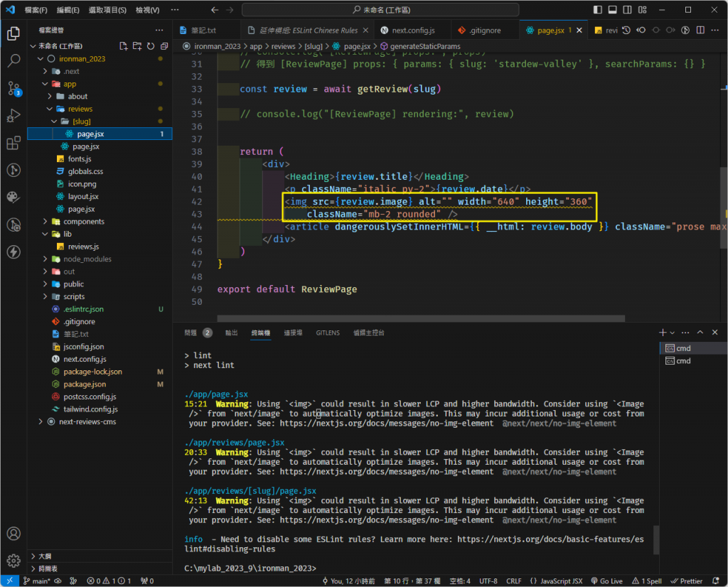Open the Search view in activity bar
The width and height of the screenshot is (728, 587).
14,60
